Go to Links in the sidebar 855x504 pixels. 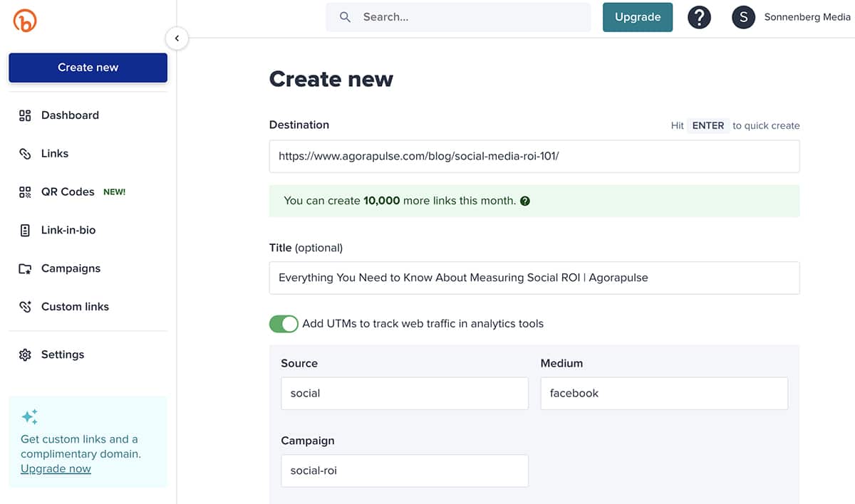coord(55,154)
